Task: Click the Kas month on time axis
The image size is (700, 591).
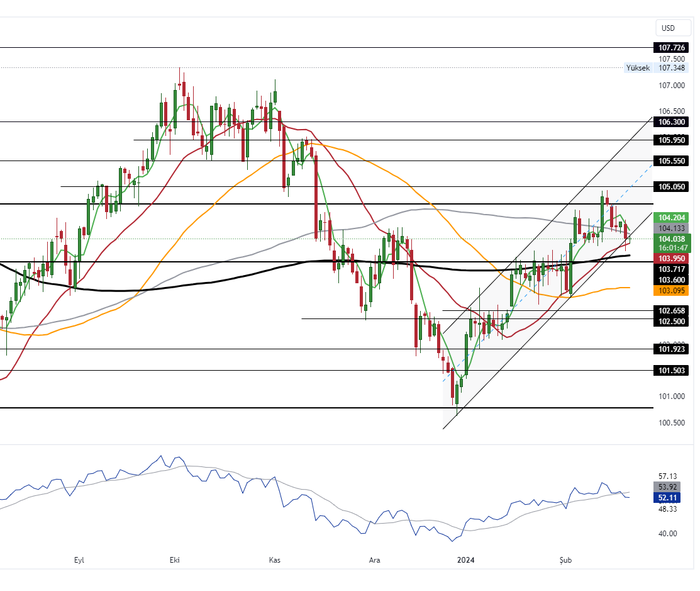Action: 275,560
